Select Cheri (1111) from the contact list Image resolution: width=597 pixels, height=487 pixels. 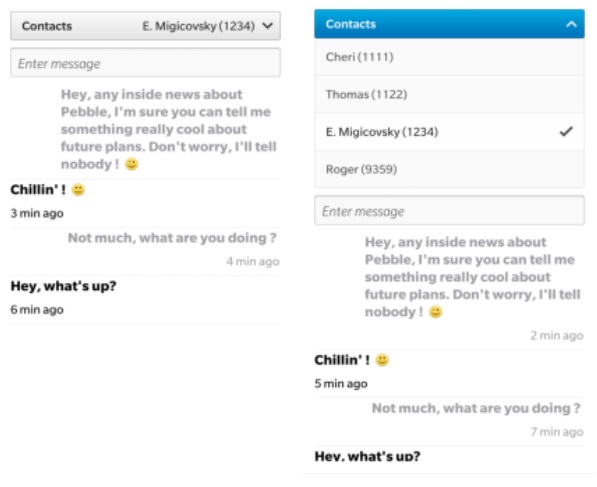pyautogui.click(x=449, y=57)
